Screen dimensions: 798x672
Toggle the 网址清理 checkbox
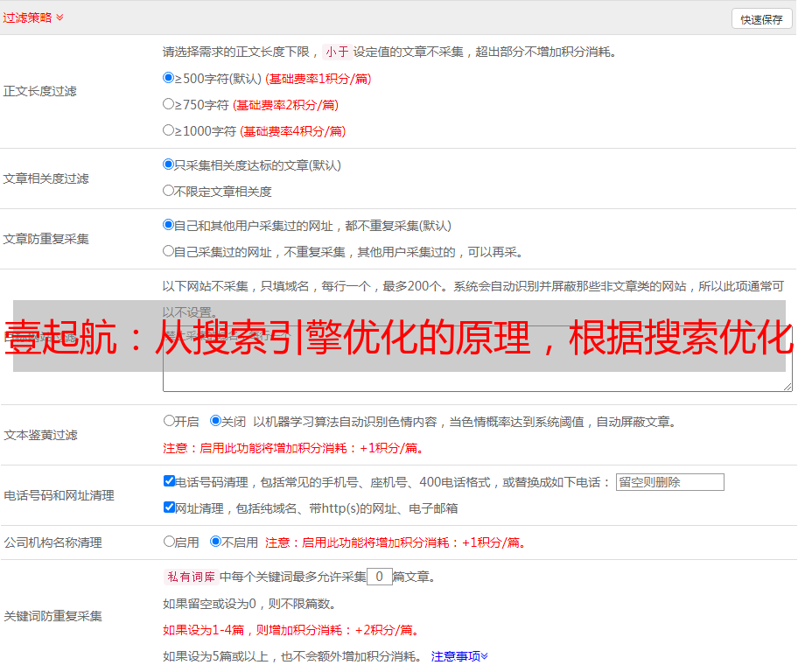coord(170,507)
